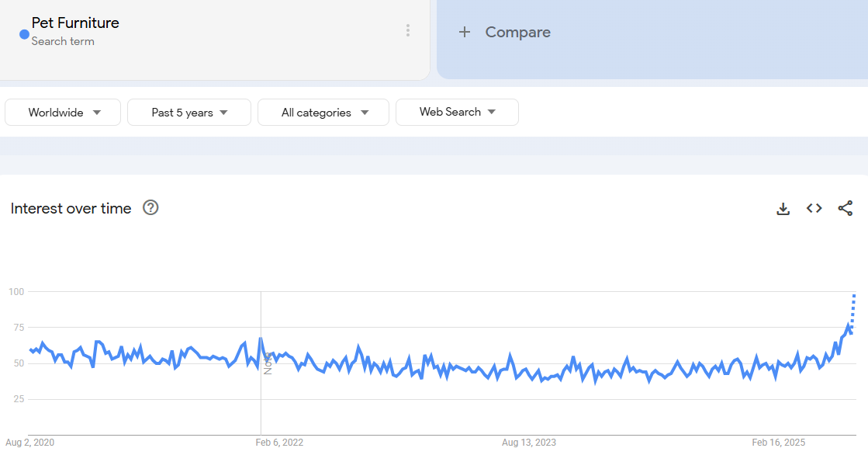The width and height of the screenshot is (868, 462).
Task: Click the dotted forecast segment at chart end
Action: (x=853, y=311)
